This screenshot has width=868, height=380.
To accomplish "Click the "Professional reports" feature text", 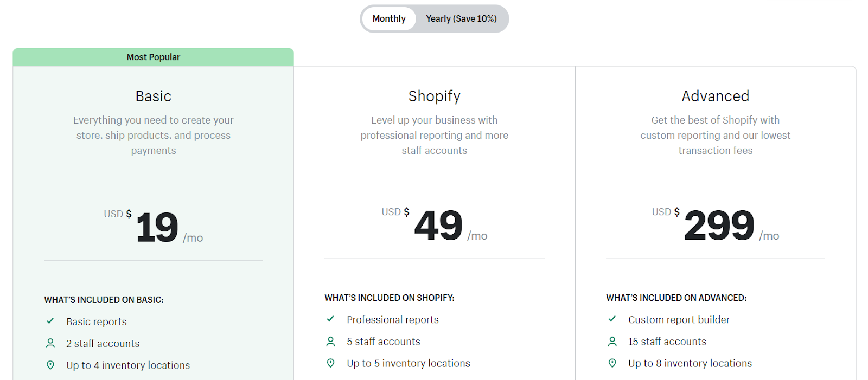I will coord(393,319).
